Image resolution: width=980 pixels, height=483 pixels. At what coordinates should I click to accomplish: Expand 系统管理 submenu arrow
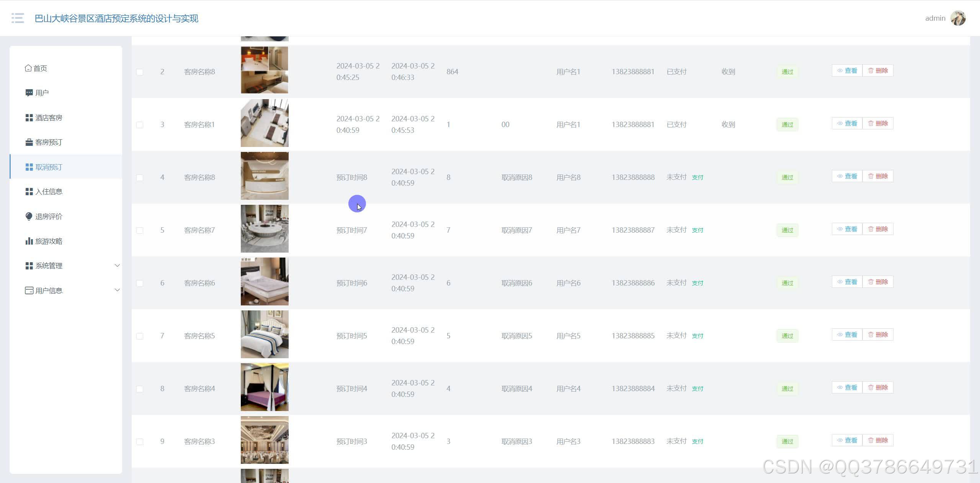coord(118,266)
